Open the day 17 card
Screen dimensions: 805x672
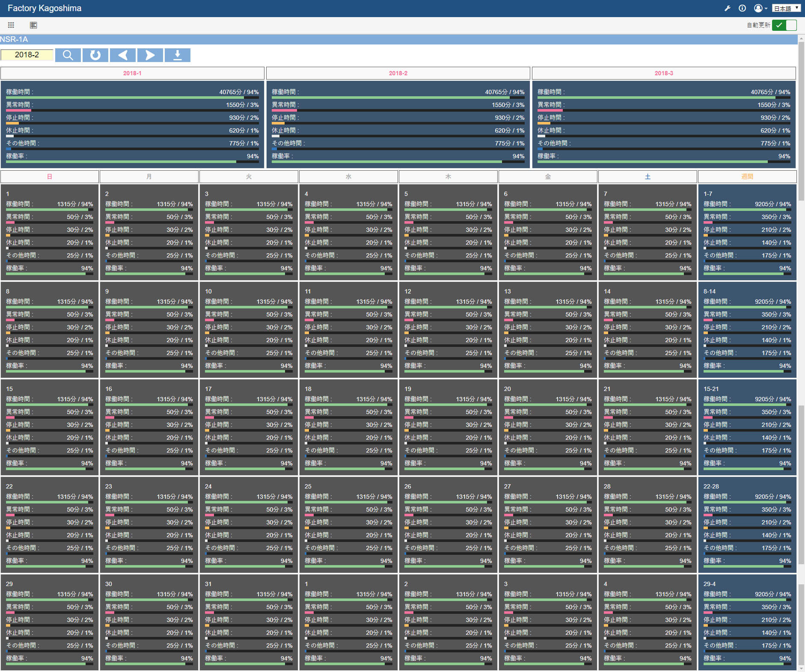249,427
